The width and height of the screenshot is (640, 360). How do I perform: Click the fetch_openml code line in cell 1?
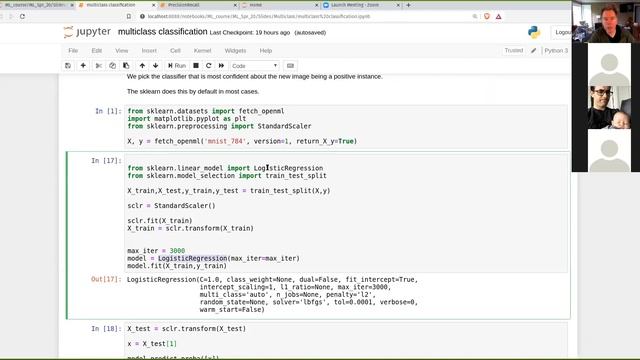242,141
